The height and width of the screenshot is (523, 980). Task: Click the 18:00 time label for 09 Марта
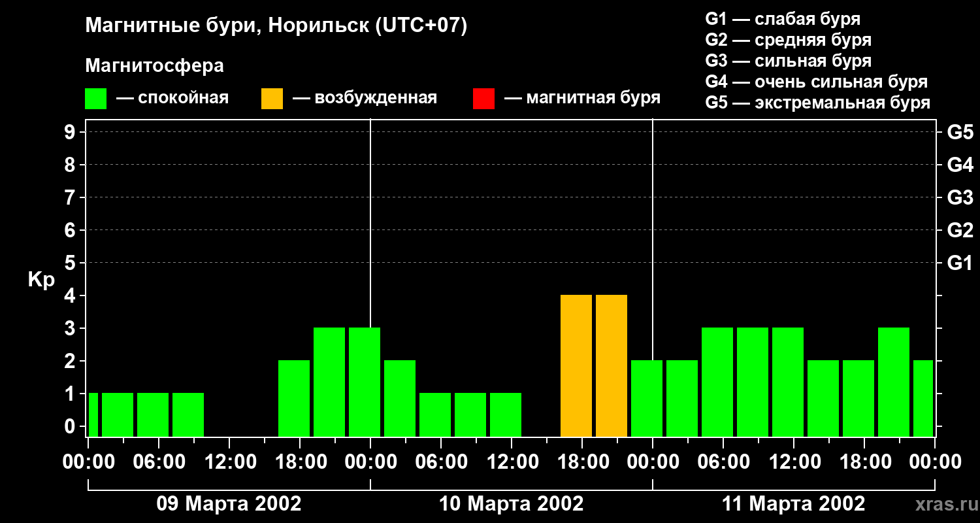[300, 462]
